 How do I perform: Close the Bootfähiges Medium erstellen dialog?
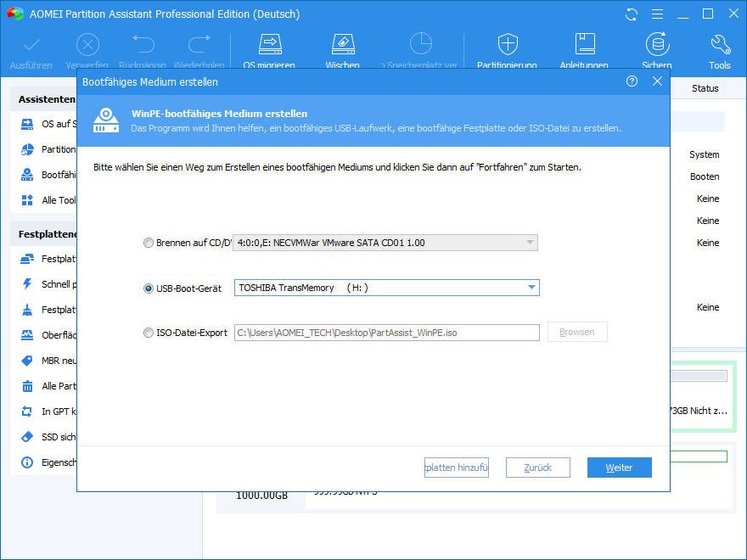[x=657, y=81]
